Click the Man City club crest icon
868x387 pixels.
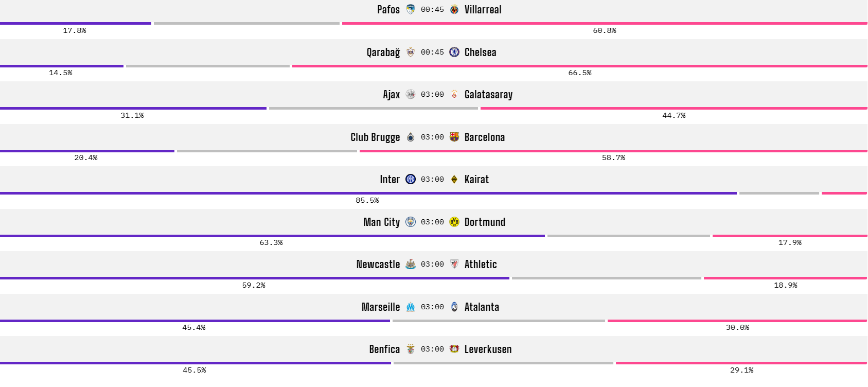click(411, 222)
